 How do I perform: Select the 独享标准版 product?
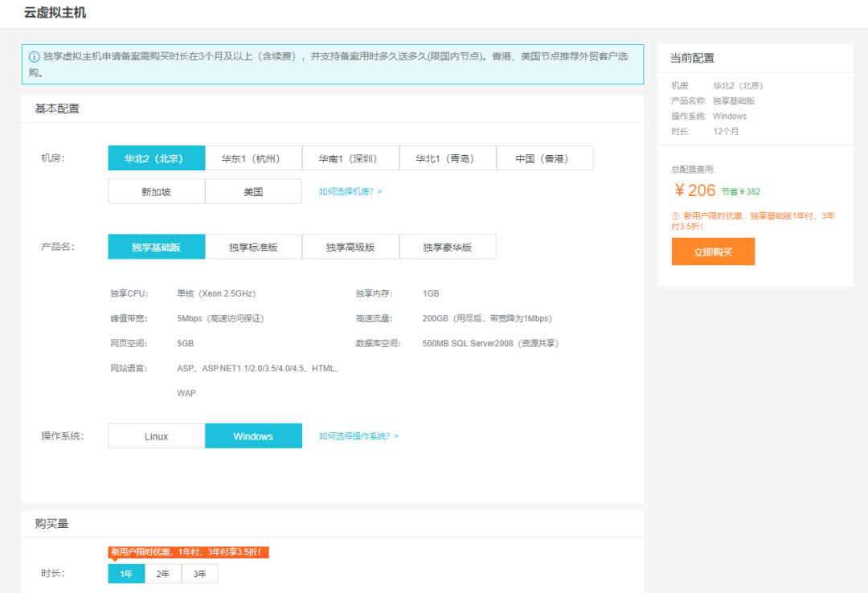[x=253, y=247]
